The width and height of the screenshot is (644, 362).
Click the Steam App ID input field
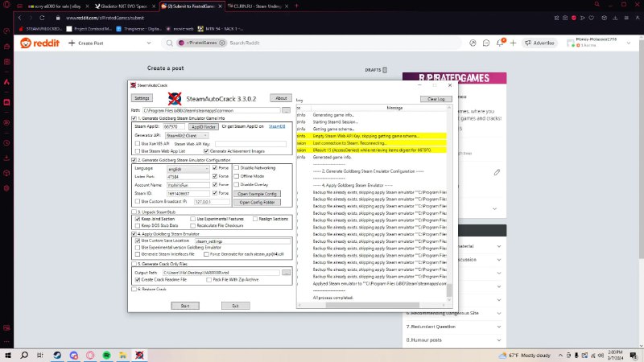coord(174,126)
